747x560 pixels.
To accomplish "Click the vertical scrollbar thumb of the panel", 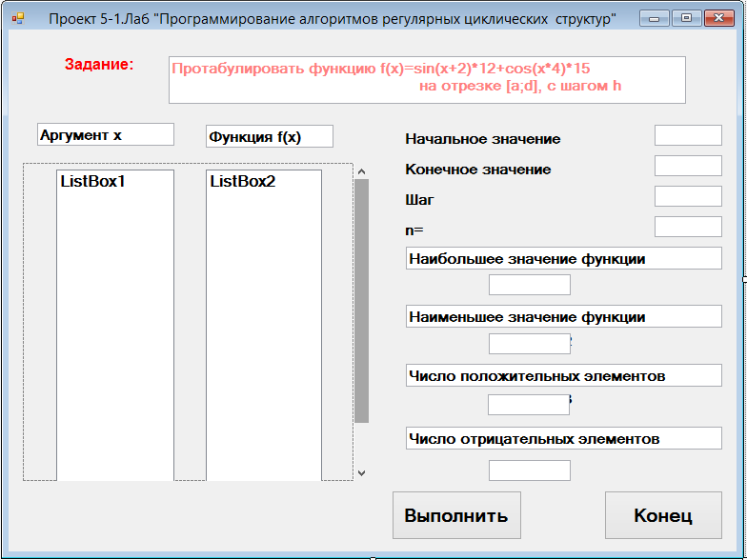I will click(362, 301).
